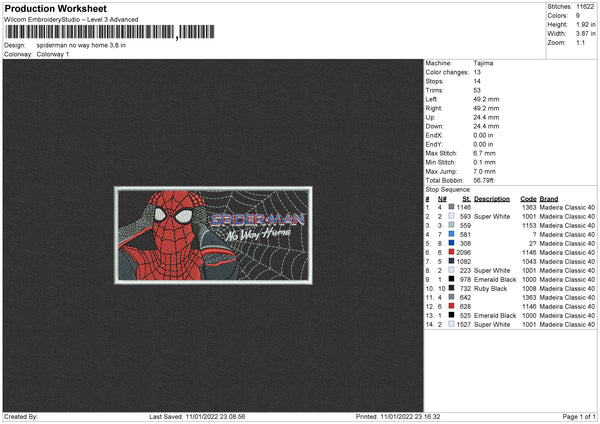This screenshot has height=424, width=600.
Task: Click the pale blue swatch in stop row 3
Action: pos(452,225)
